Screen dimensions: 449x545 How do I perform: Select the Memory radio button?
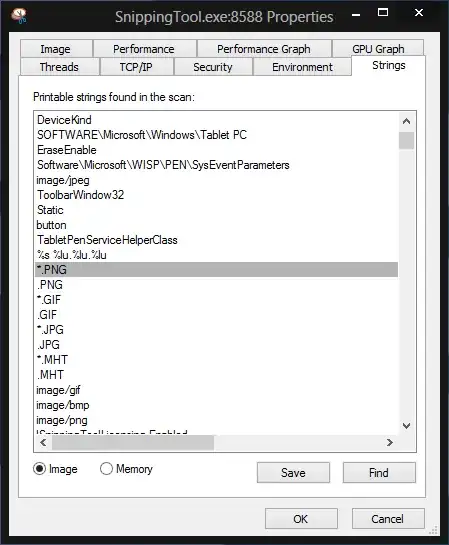tap(126, 469)
